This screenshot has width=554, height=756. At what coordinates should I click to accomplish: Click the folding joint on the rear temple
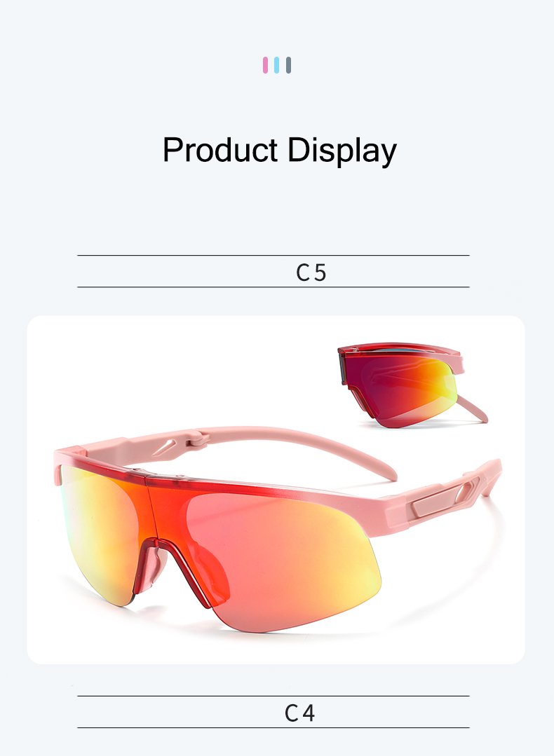tap(198, 437)
